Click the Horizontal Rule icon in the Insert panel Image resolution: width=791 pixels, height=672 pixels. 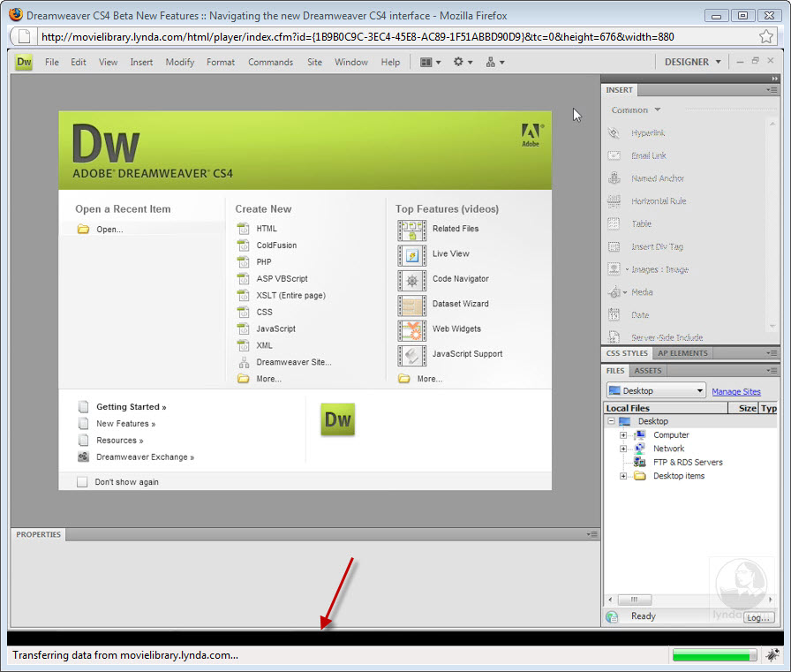[614, 200]
